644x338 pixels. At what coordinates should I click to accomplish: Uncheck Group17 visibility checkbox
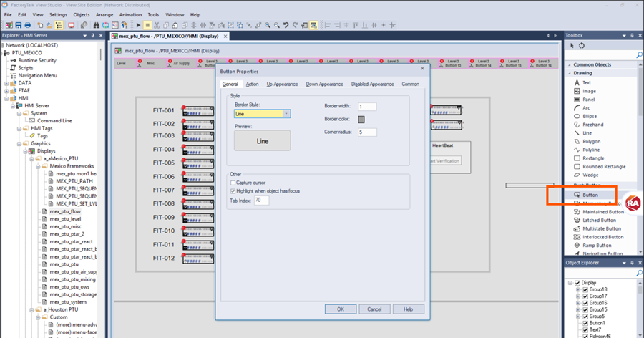[585, 296]
